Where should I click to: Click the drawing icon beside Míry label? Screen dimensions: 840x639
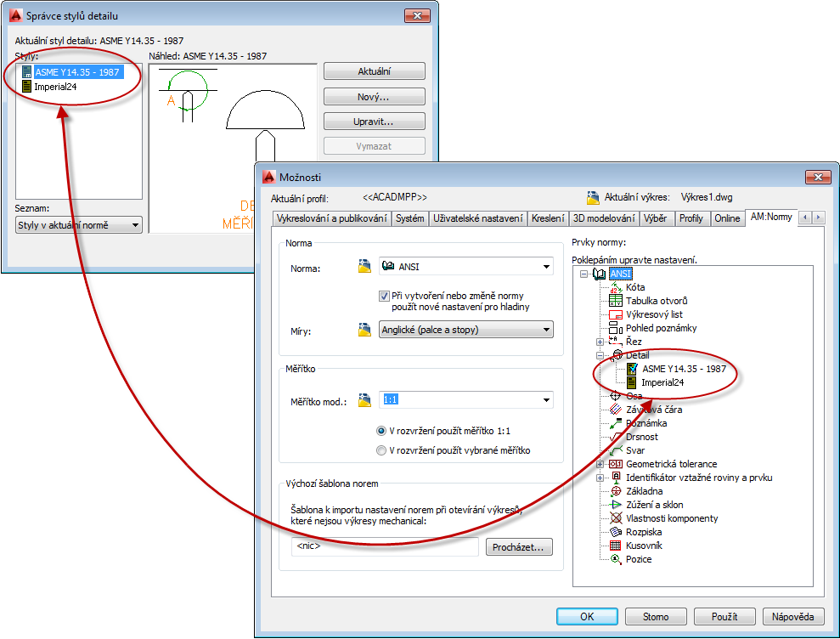pos(364,329)
